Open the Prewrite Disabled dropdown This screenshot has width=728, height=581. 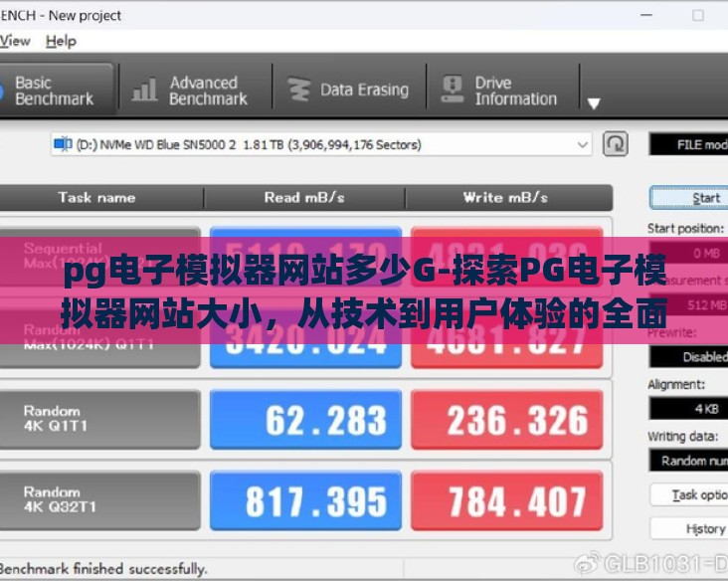coord(688,357)
